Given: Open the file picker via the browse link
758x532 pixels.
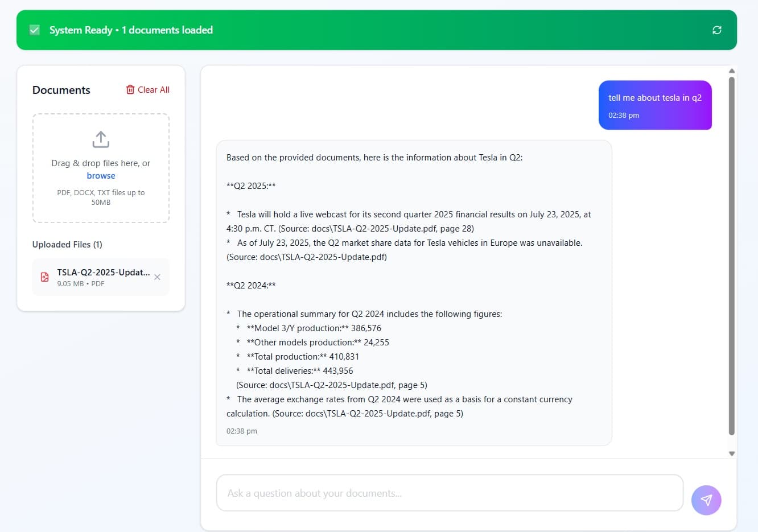Looking at the screenshot, I should tap(101, 175).
